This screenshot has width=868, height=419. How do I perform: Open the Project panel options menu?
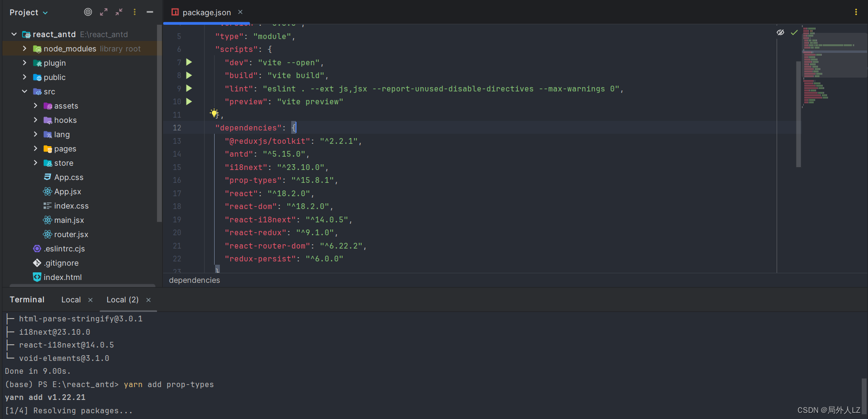[135, 12]
